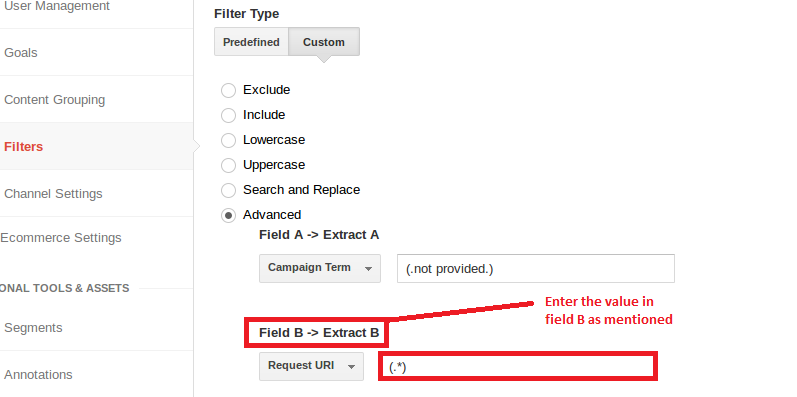Open Content Grouping in the sidebar
The width and height of the screenshot is (797, 397).
pyautogui.click(x=54, y=100)
